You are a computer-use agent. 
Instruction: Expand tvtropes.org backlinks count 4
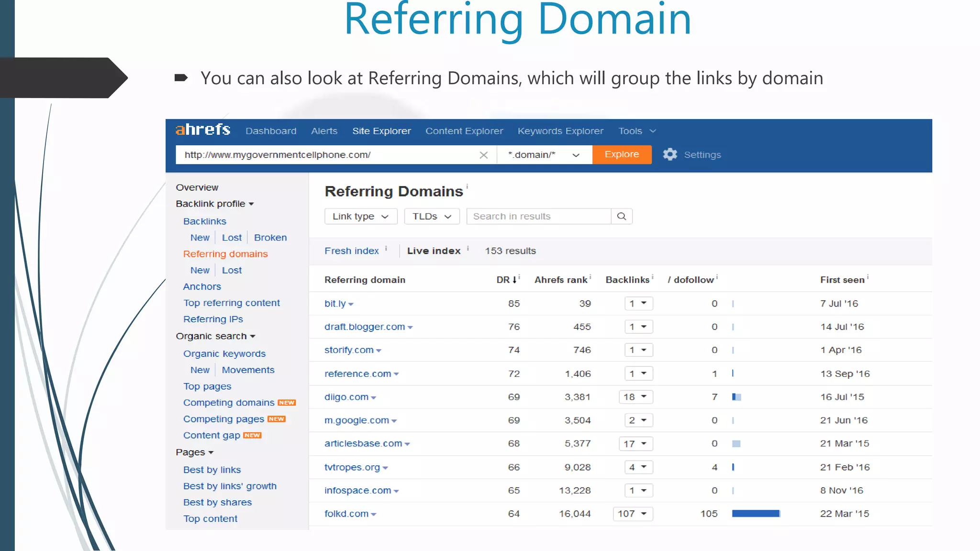[x=638, y=467]
